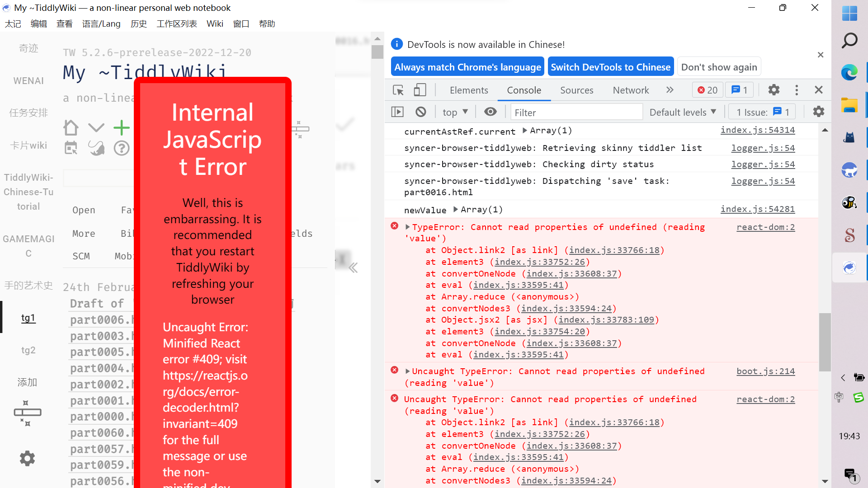Open the 工作区列表 menu
This screenshot has width=868, height=488.
[x=177, y=24]
